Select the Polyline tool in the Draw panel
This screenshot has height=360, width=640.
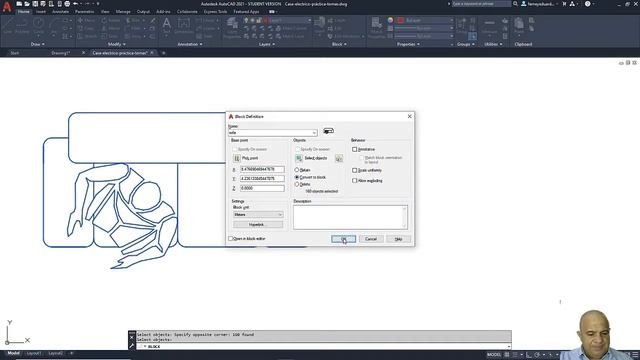(x=22, y=25)
